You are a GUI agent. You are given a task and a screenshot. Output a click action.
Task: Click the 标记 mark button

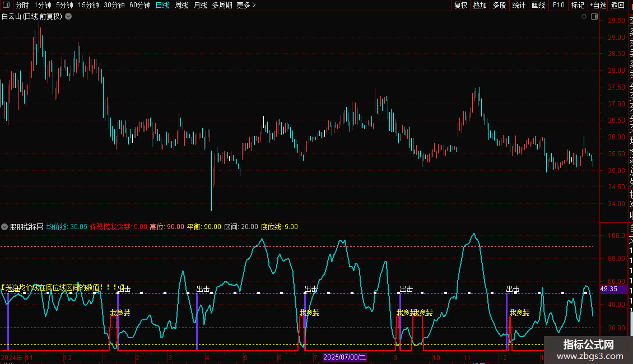click(578, 5)
